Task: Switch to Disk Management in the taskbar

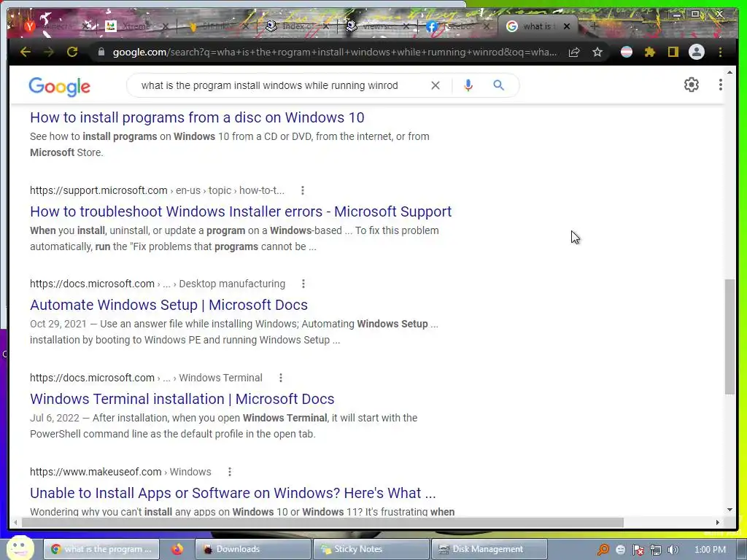Action: pos(489,549)
